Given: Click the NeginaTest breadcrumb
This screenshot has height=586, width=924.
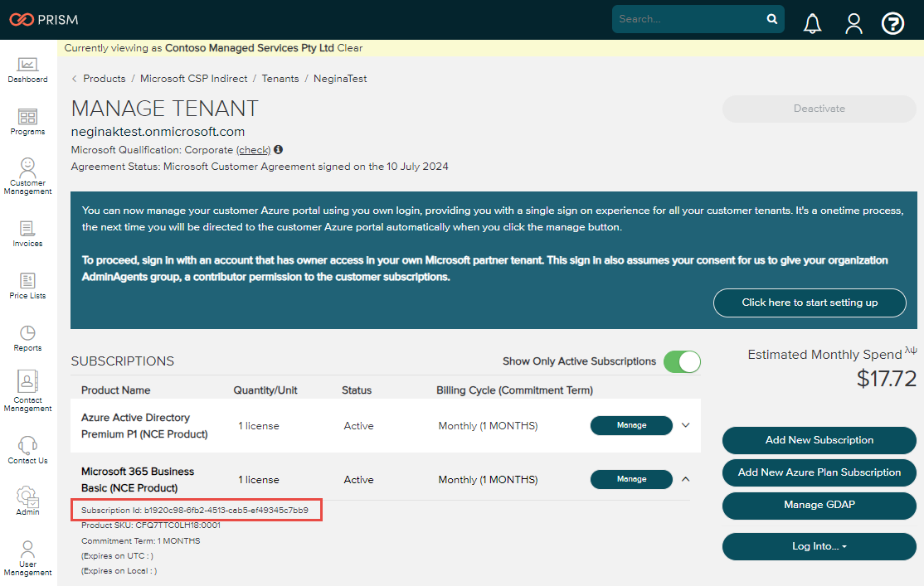Looking at the screenshot, I should tap(340, 79).
